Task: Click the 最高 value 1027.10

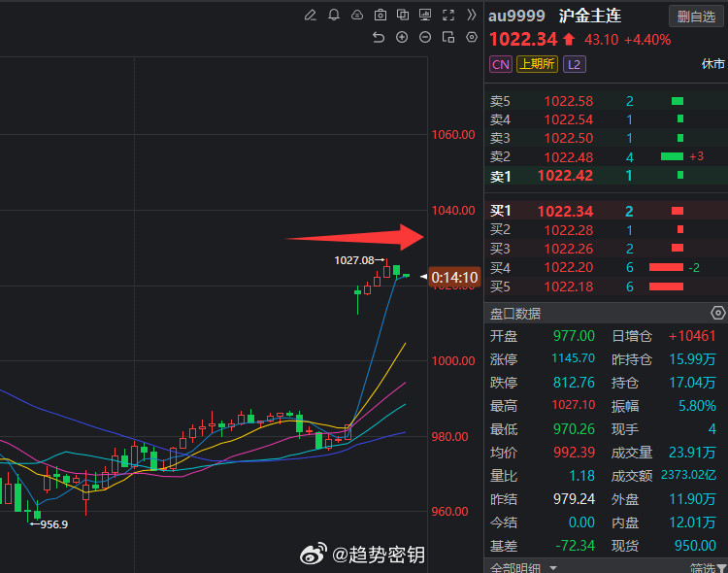Action: coord(573,405)
